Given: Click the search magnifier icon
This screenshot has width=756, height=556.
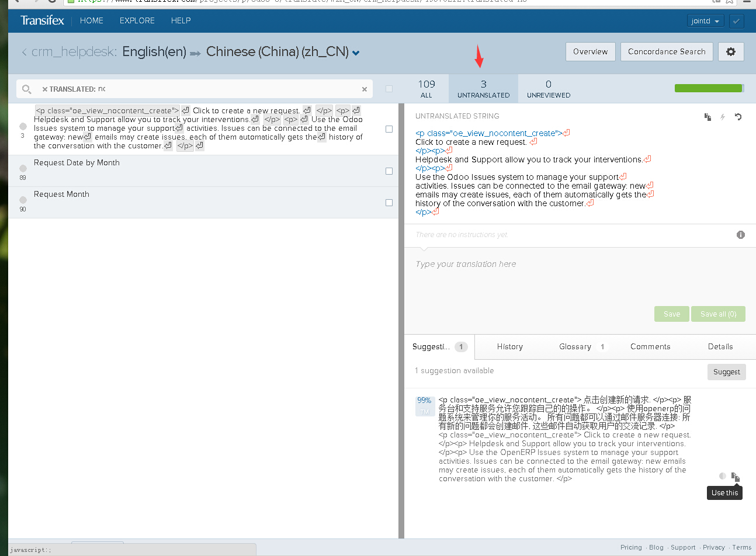Looking at the screenshot, I should point(26,89).
